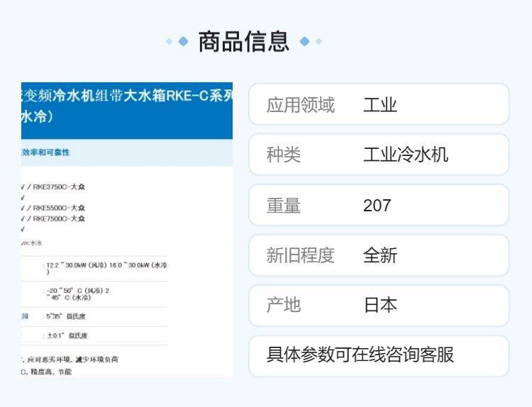The image size is (532, 407).
Task: Click the 效率和可靠性 subheading in the image
Action: tap(45, 152)
